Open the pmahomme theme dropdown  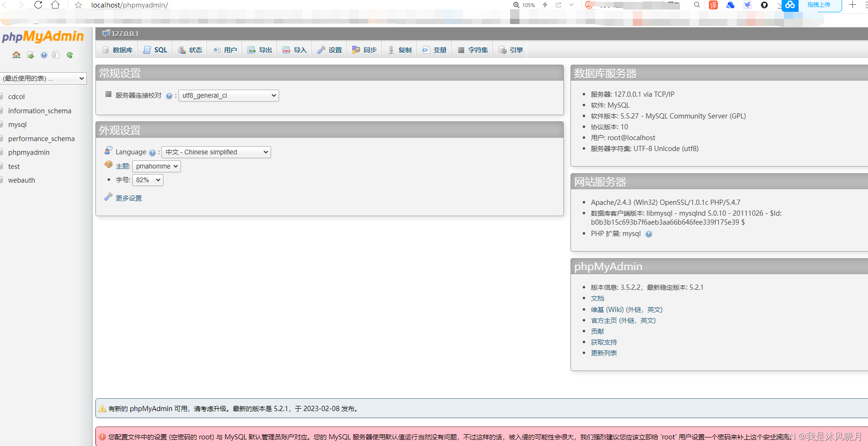[x=156, y=166]
